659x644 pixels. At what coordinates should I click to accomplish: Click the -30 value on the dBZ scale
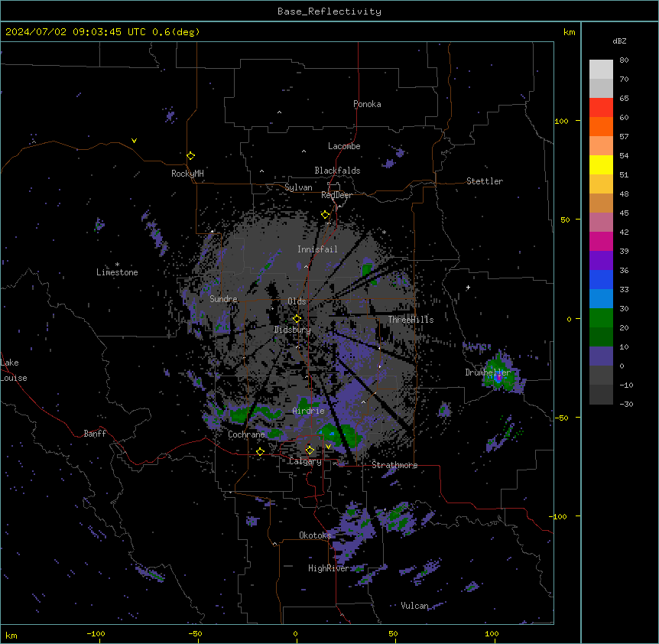626,404
